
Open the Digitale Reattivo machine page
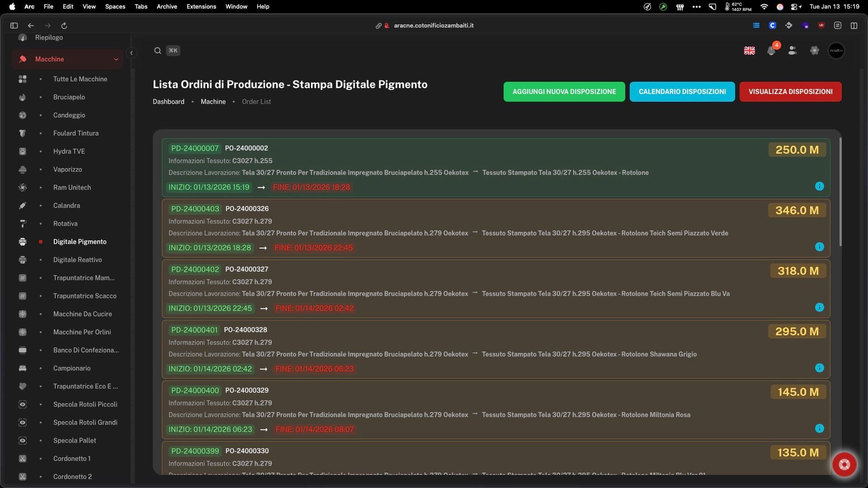[x=77, y=260]
